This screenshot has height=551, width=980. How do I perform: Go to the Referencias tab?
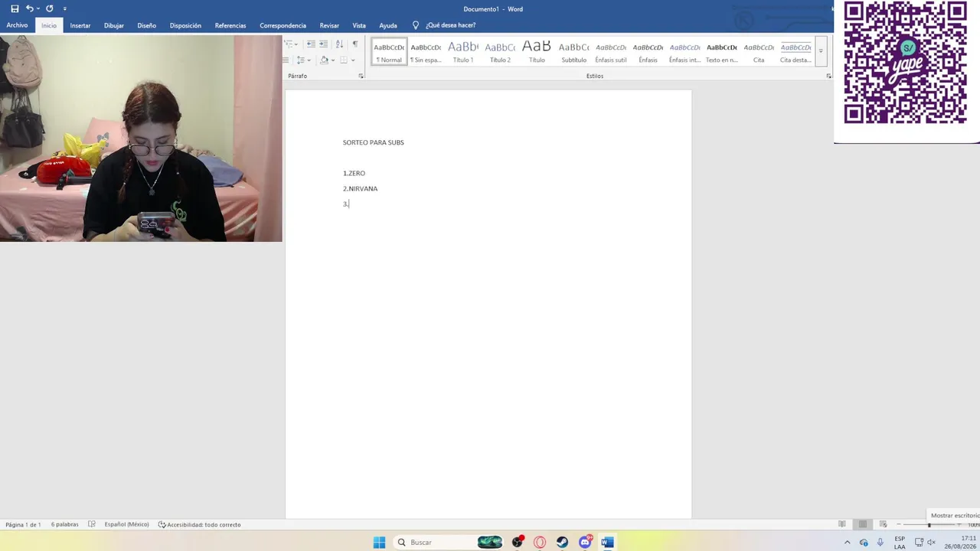click(230, 25)
